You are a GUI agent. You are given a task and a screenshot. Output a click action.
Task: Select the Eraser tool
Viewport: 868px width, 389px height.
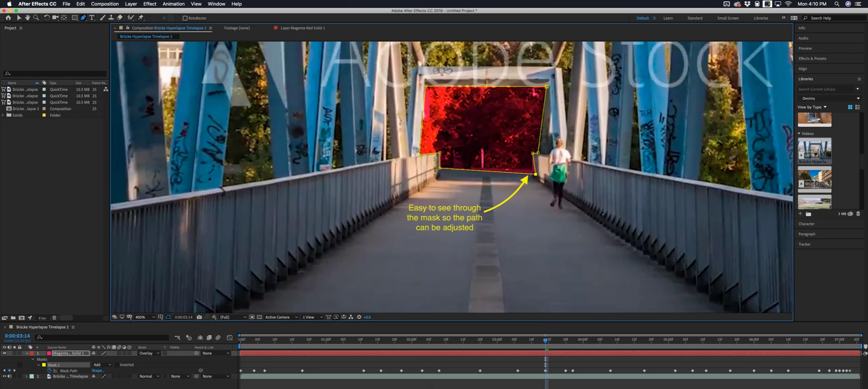pyautogui.click(x=120, y=18)
